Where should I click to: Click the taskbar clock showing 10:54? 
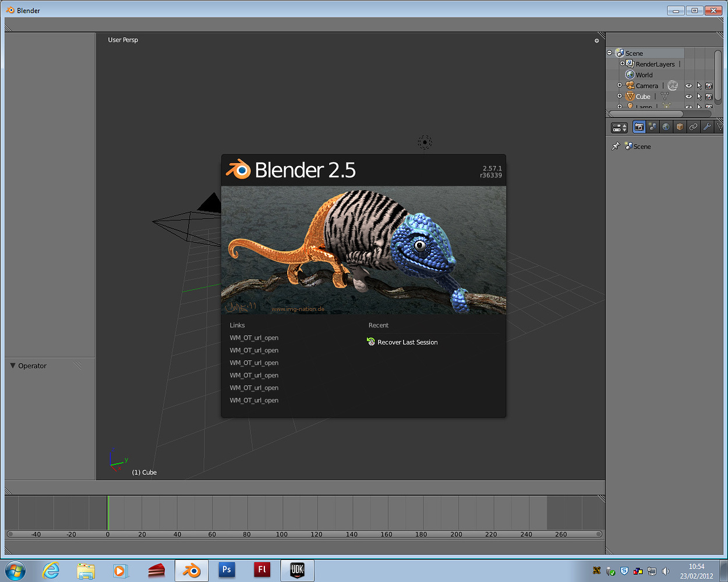point(697,566)
